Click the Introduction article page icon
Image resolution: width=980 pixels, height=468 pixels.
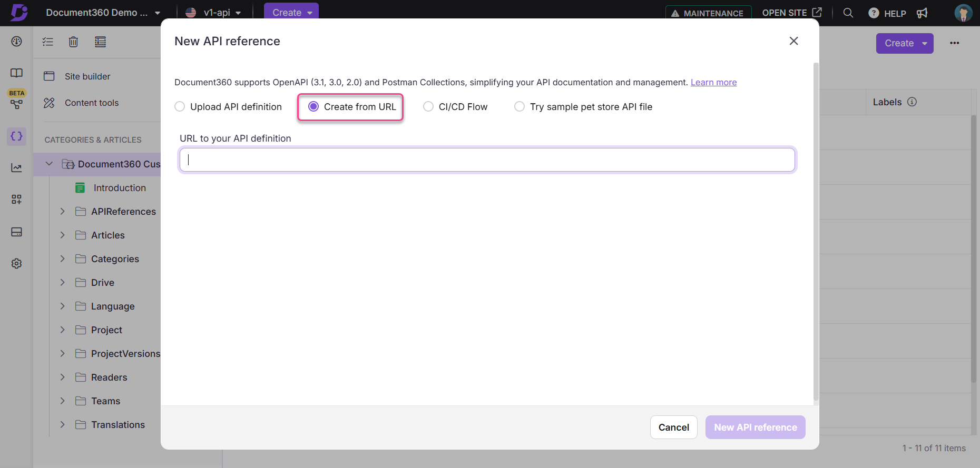coord(80,188)
